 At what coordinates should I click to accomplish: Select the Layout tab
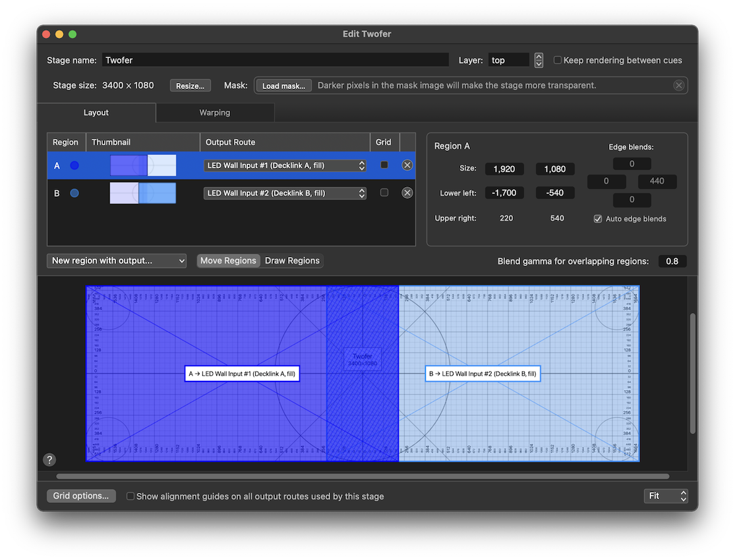coord(96,113)
